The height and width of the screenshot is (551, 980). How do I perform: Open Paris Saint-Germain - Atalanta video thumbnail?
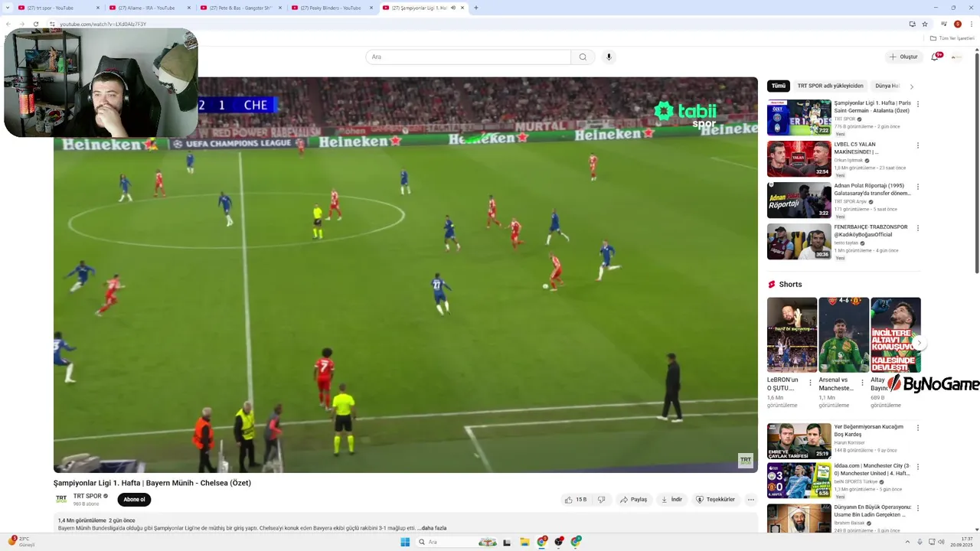799,117
